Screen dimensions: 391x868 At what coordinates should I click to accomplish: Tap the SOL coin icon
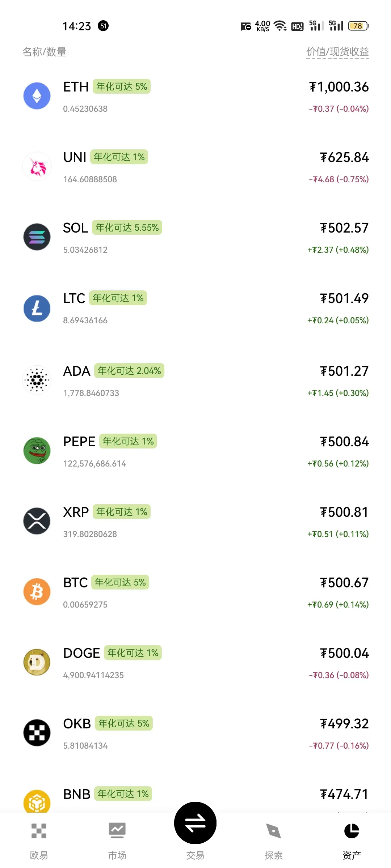37,237
